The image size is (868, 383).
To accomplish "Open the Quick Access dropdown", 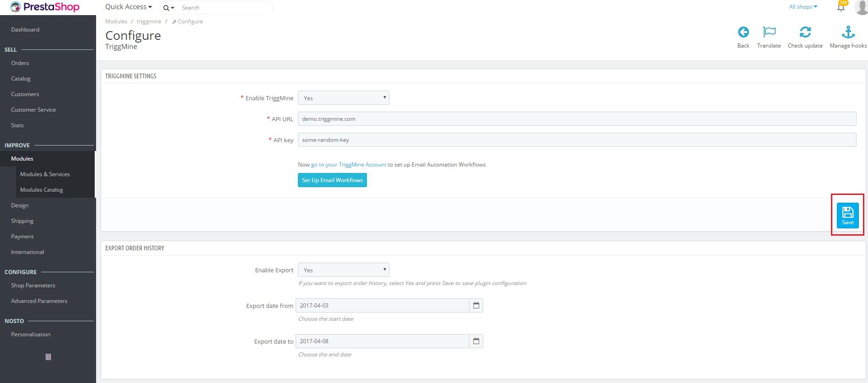I will (x=129, y=7).
